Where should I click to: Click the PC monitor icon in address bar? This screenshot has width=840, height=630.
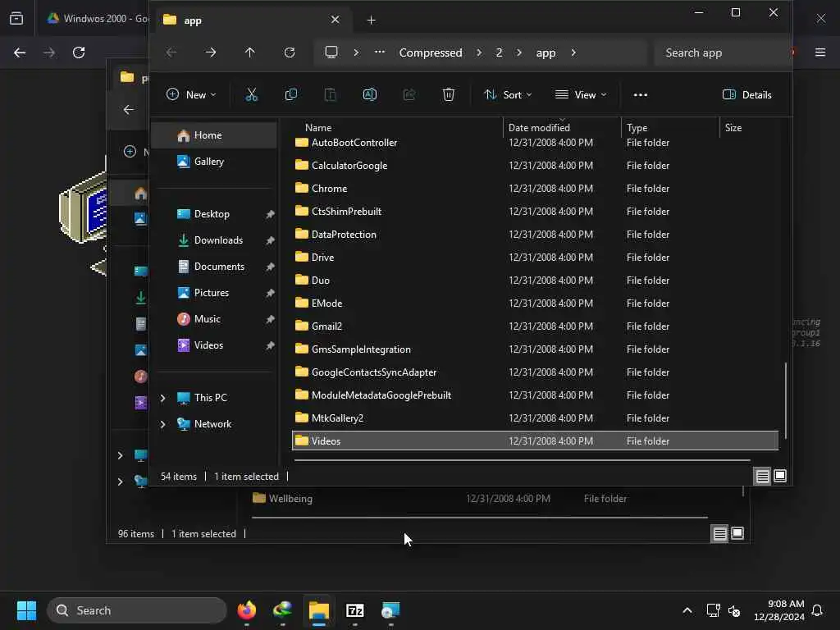click(x=331, y=52)
